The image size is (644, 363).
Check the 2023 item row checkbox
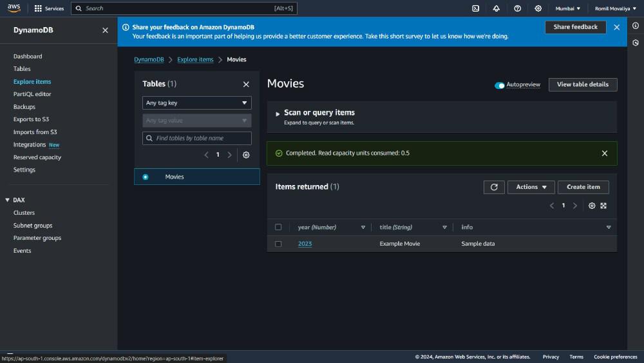click(x=278, y=244)
